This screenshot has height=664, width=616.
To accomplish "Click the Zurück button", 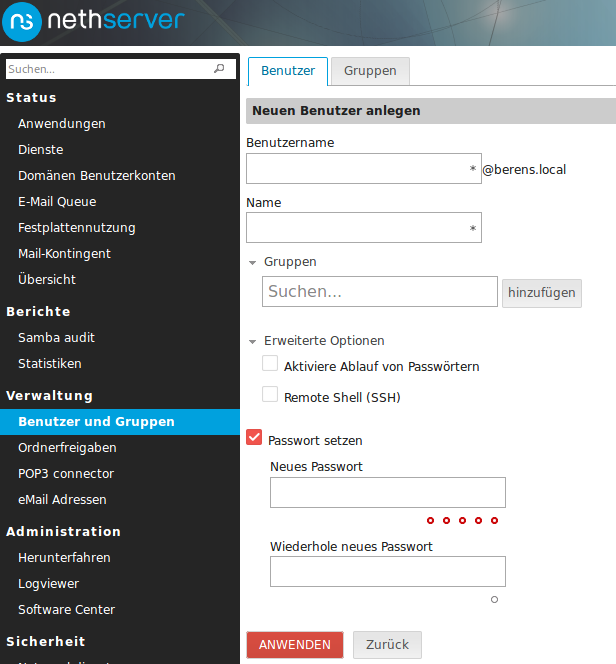I will pos(387,645).
